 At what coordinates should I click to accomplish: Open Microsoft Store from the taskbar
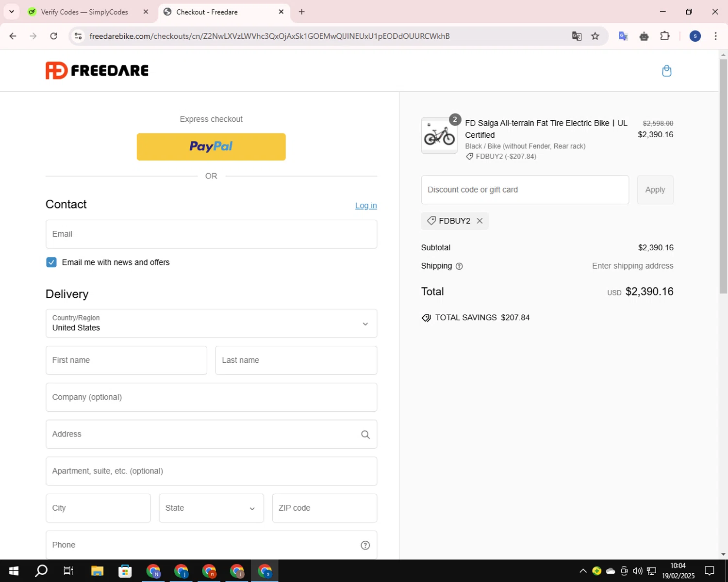coord(125,571)
